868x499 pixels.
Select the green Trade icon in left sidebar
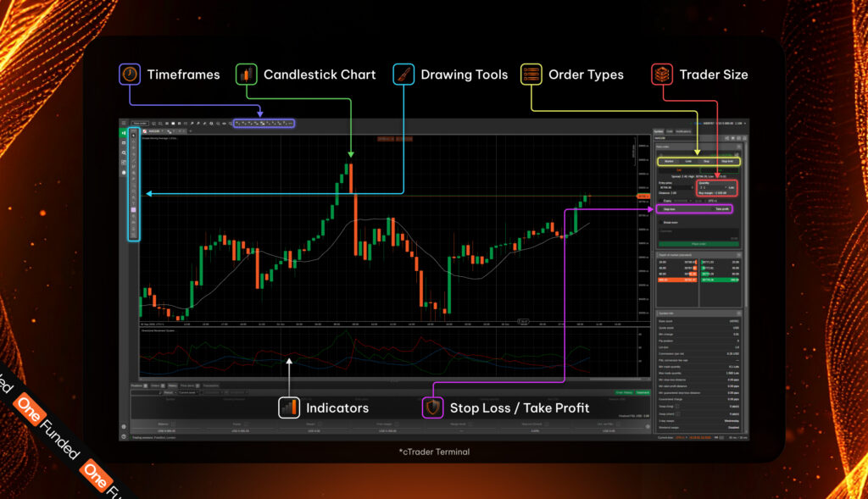(124, 133)
